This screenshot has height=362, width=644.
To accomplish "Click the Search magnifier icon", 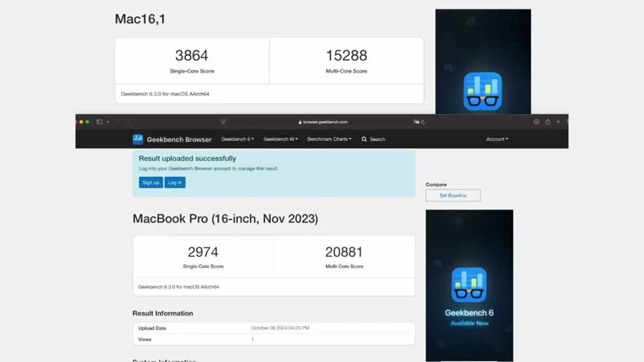I will click(x=364, y=139).
